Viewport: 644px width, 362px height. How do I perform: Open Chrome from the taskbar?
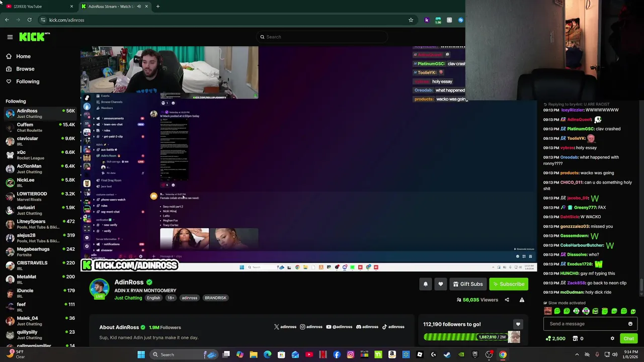click(503, 354)
